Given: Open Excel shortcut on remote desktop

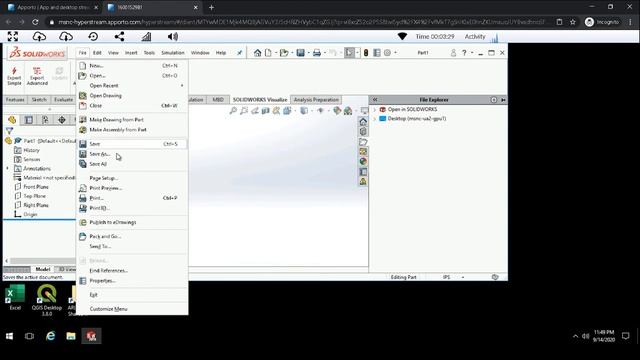Looking at the screenshot, I should pos(15,298).
